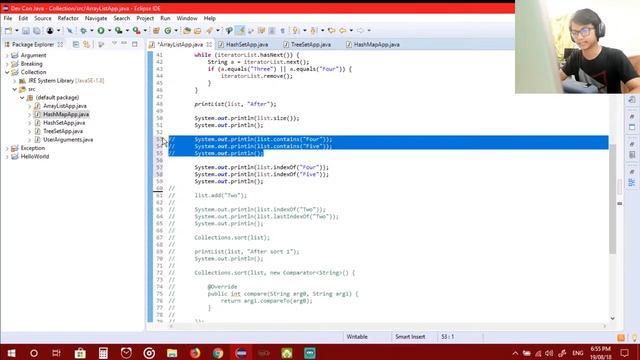Open the Project menu
This screenshot has height=360, width=640.
145,18
